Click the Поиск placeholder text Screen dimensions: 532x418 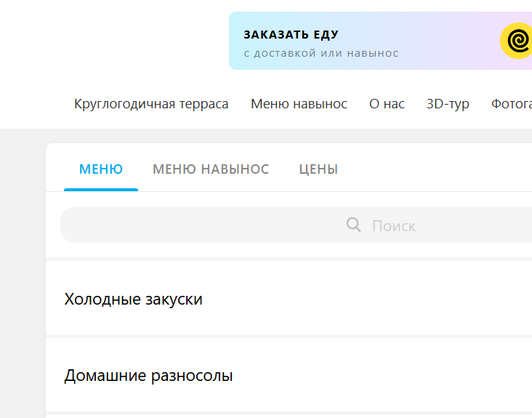[394, 226]
